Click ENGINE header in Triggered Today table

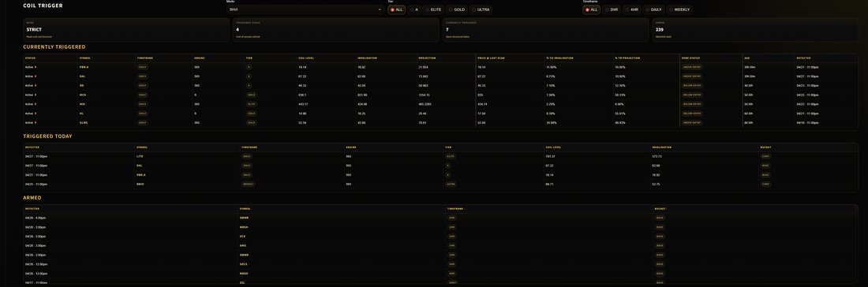coord(351,147)
